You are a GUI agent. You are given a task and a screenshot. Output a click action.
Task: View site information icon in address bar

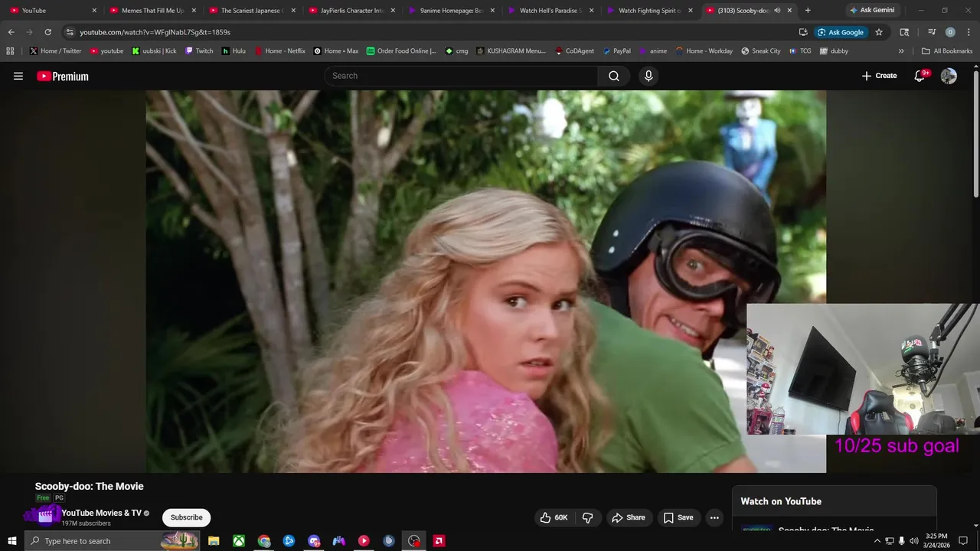pyautogui.click(x=69, y=32)
